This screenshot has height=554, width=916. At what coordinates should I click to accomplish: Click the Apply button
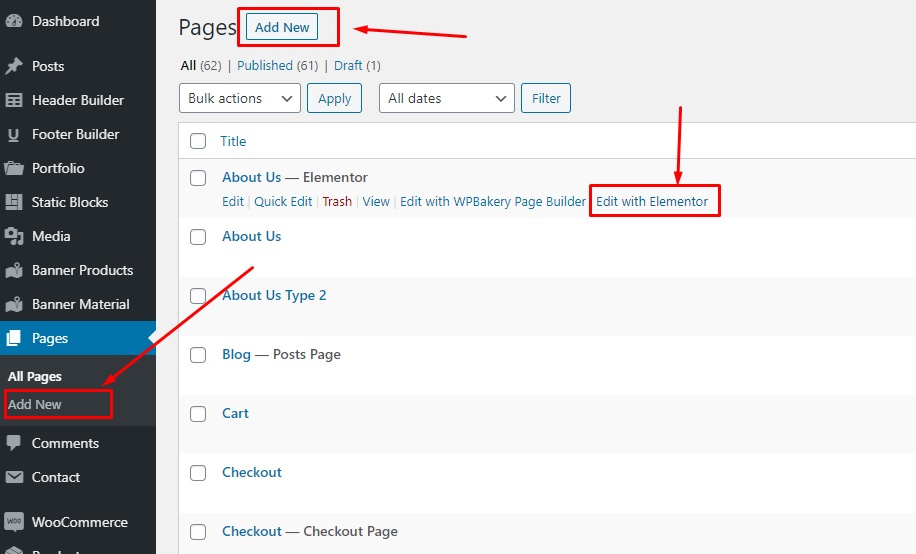[x=334, y=98]
